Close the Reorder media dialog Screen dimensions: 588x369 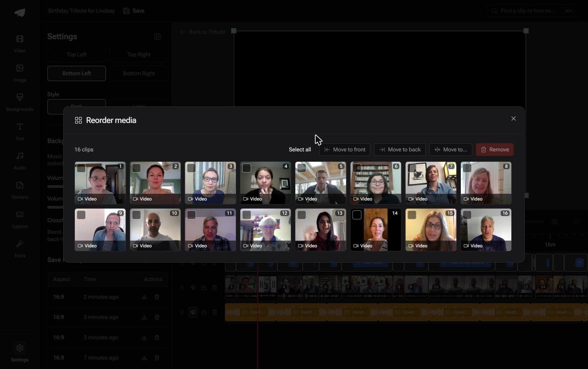513,118
